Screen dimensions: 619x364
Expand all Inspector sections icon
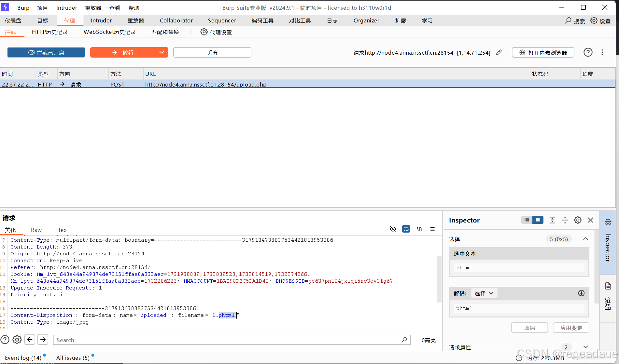552,220
